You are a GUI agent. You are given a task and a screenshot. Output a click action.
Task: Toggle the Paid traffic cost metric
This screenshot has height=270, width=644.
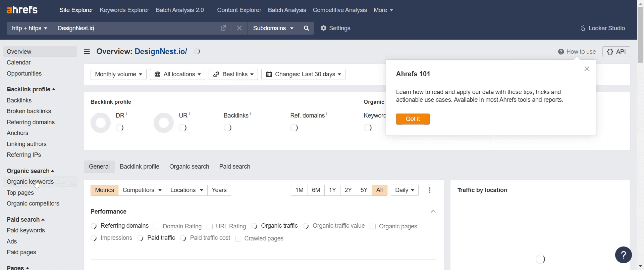click(205, 238)
